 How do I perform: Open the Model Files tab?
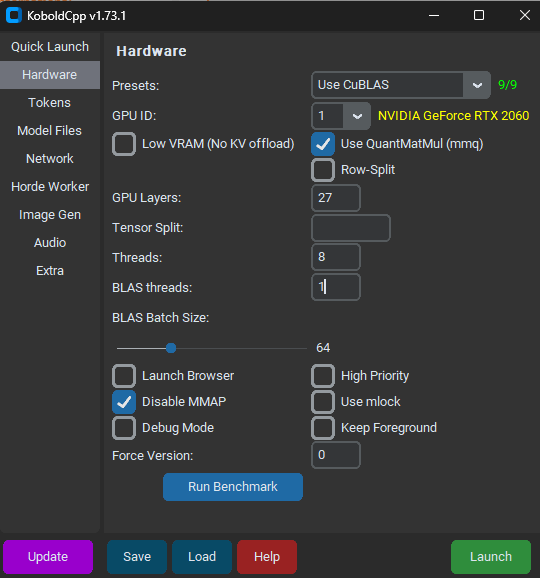pyautogui.click(x=50, y=131)
